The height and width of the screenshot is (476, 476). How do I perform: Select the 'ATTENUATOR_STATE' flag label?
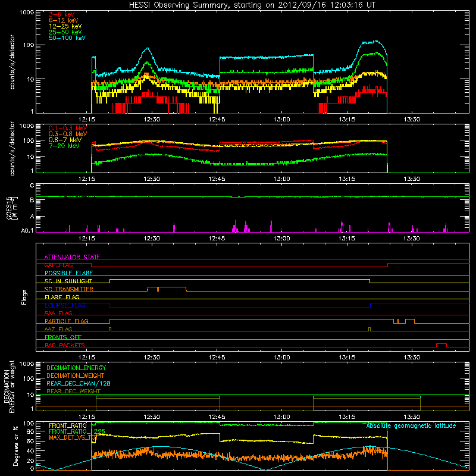(x=72, y=257)
